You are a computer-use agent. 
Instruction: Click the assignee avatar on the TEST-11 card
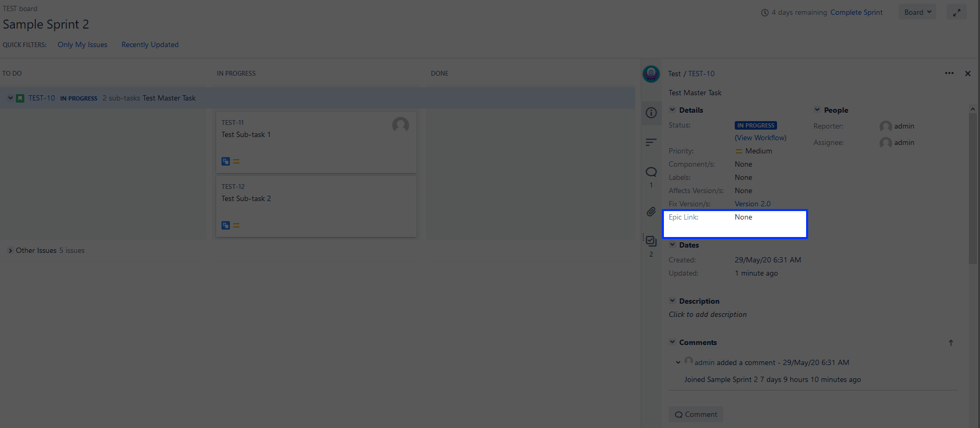tap(401, 125)
